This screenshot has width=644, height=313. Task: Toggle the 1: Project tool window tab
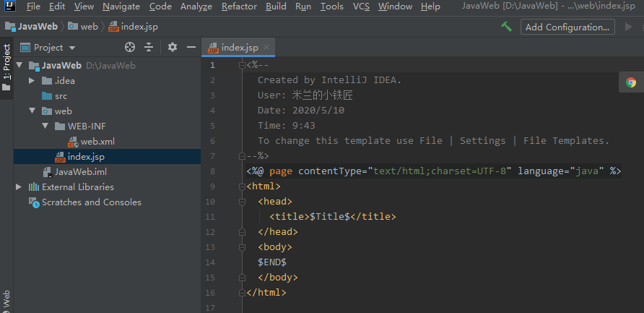coord(6,68)
